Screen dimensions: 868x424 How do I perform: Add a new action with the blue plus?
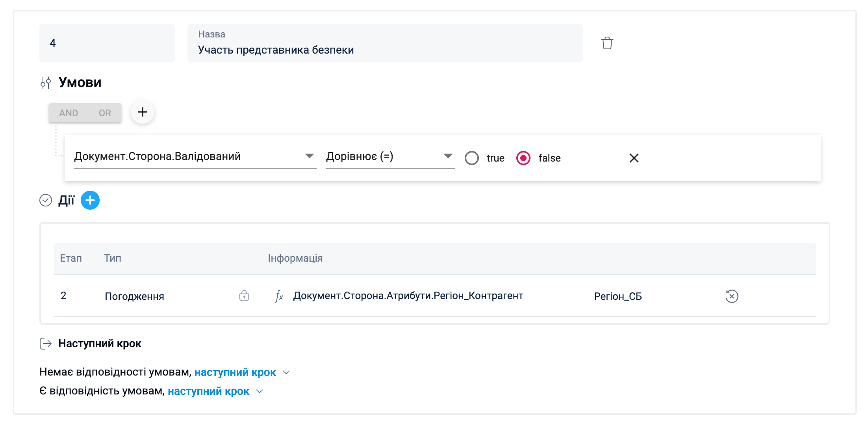click(90, 201)
